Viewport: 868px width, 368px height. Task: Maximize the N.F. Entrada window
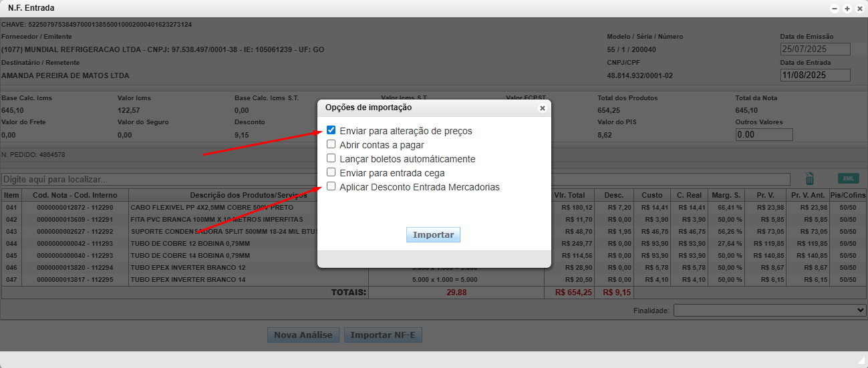[847, 9]
